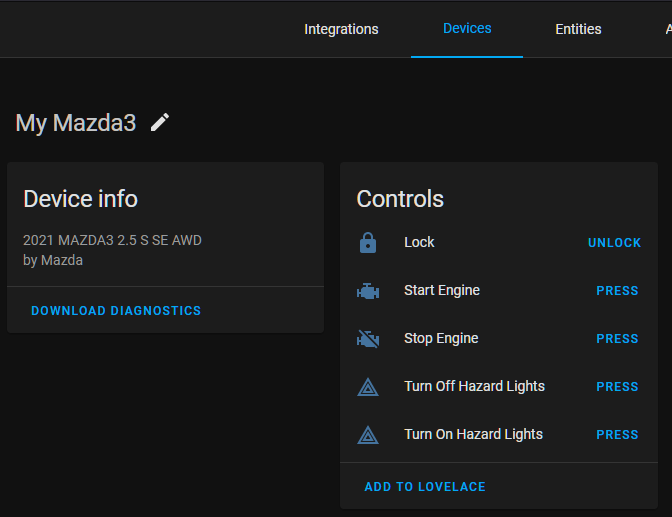Click the Device info heading
Screen dimensions: 672x517
pos(81,199)
